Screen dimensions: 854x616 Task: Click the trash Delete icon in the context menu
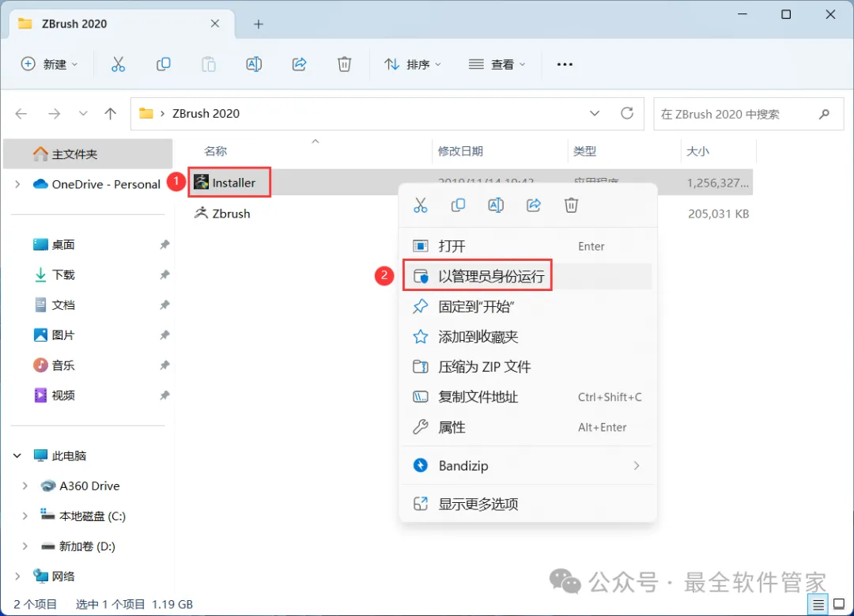tap(571, 206)
